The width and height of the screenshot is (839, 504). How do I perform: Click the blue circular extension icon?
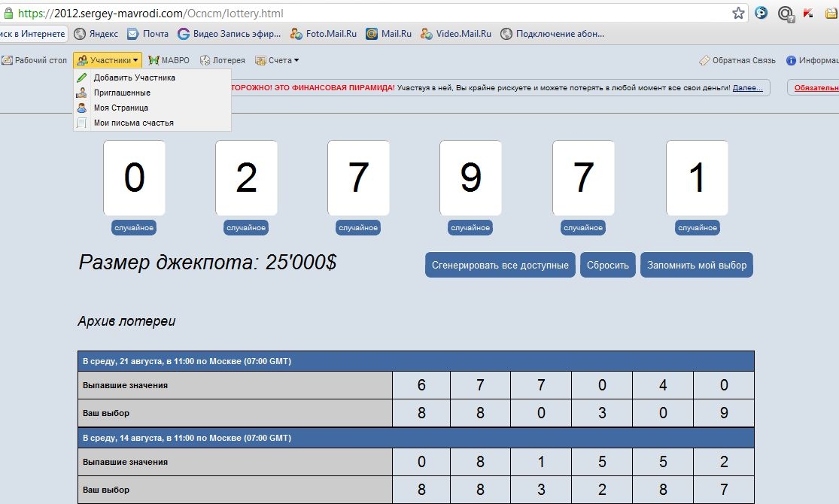point(761,13)
